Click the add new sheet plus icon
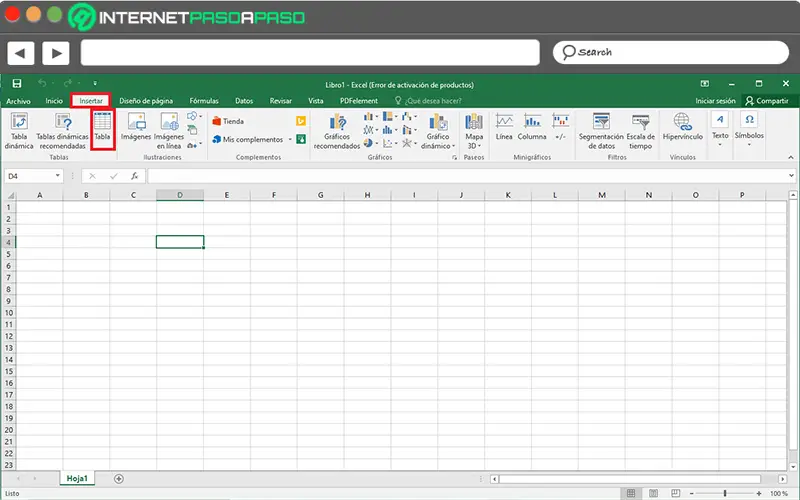Screen dimensions: 800x500 [x=119, y=479]
